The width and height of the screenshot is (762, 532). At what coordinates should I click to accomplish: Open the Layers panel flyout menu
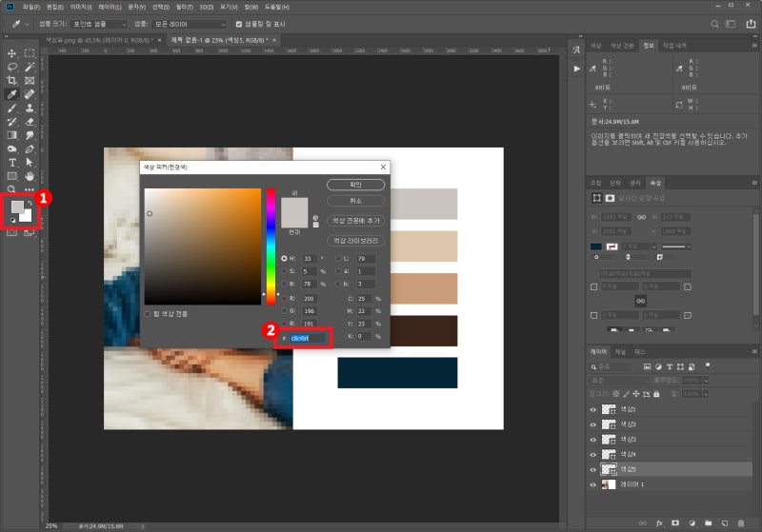(754, 351)
